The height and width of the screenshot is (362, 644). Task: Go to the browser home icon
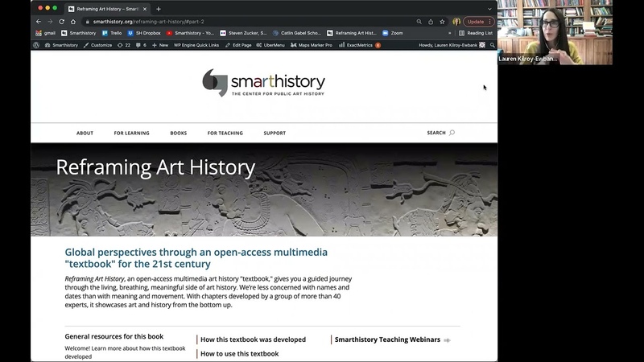[x=73, y=22]
